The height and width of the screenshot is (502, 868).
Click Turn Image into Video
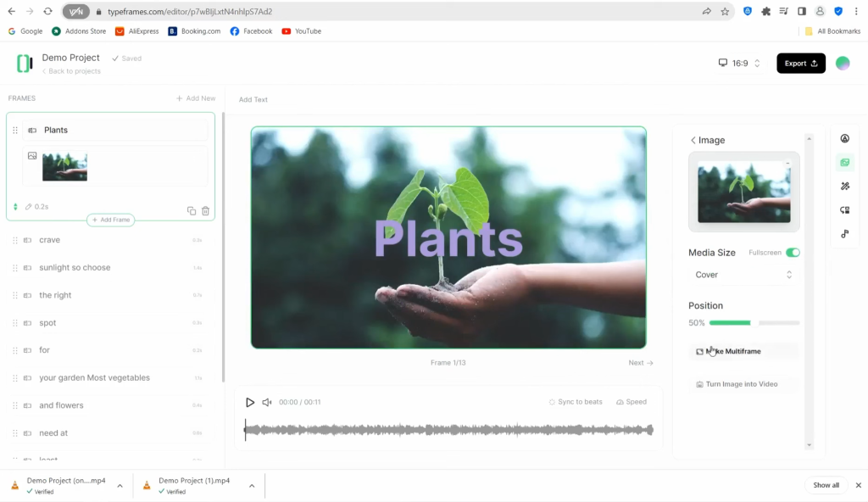pyautogui.click(x=743, y=384)
